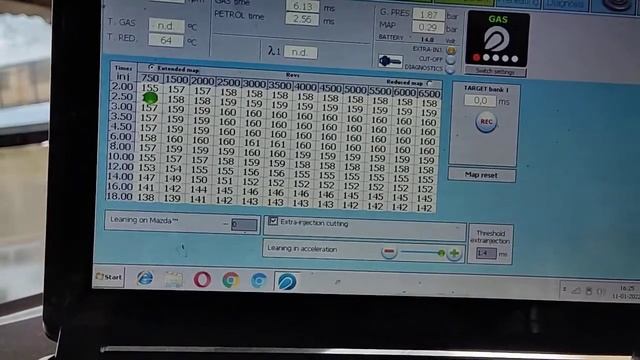This screenshot has width=640, height=360.
Task: Click map cell 151 at row 14.00, column 2500
Action: tap(224, 180)
